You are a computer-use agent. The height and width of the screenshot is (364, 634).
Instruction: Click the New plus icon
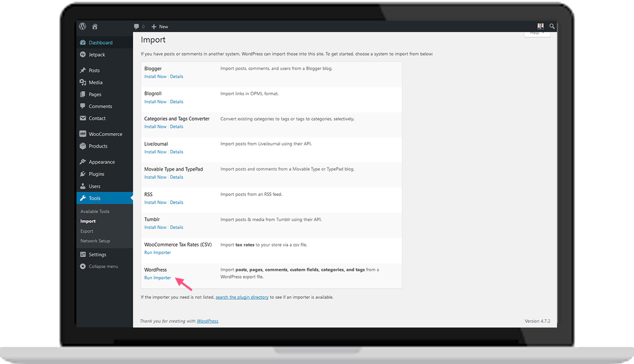154,27
